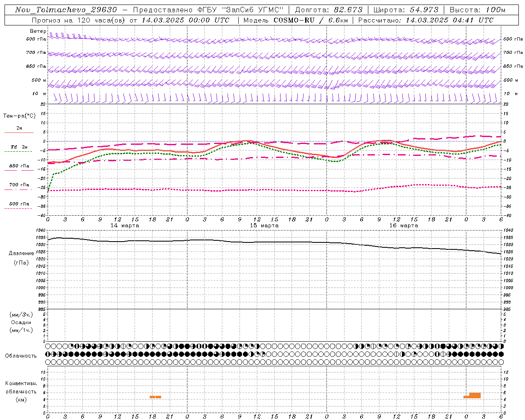Click the Широта: 54.973 value
This screenshot has width=525, height=420.
point(406,10)
